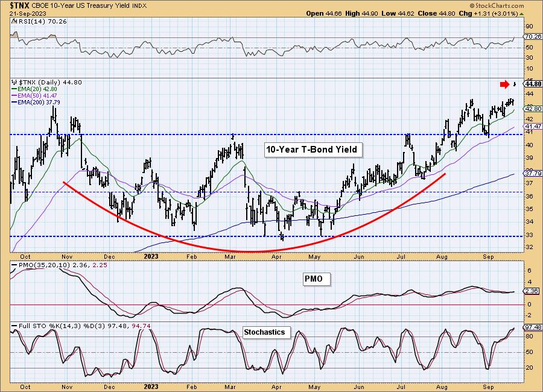Click the Oct label on the bottom time axis
The width and height of the screenshot is (543, 392).
(x=25, y=387)
